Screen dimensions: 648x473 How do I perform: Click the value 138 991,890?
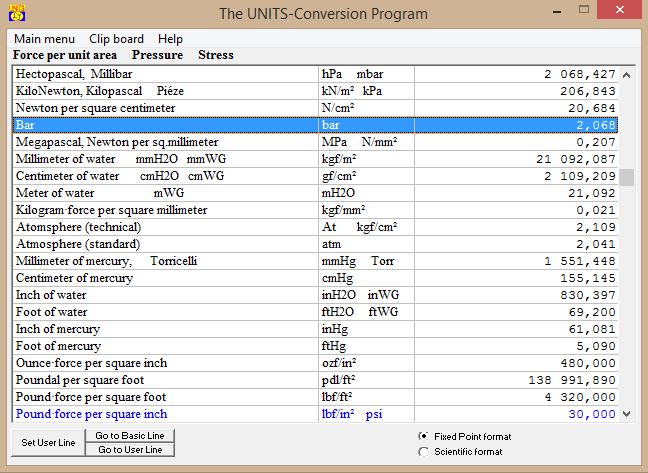572,380
